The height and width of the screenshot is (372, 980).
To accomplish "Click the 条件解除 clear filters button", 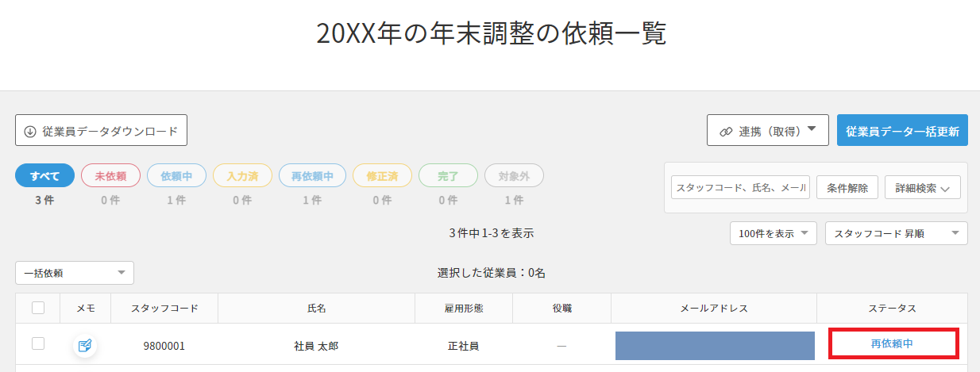I will [847, 187].
